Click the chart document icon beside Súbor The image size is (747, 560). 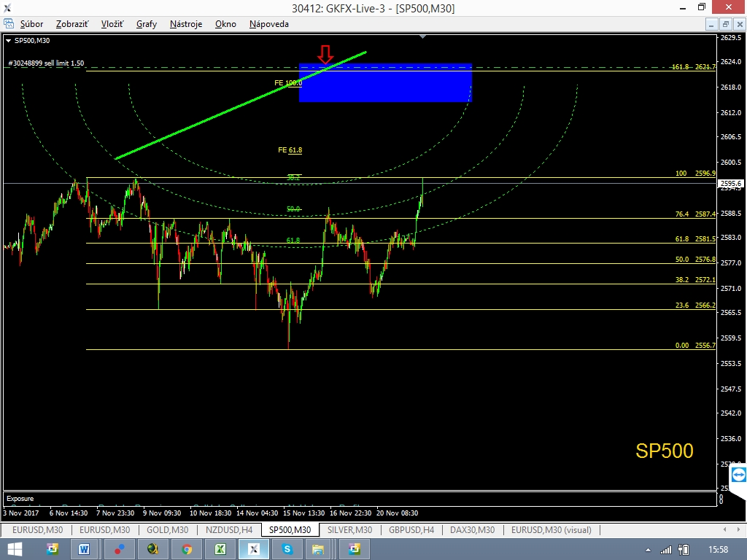tap(9, 24)
